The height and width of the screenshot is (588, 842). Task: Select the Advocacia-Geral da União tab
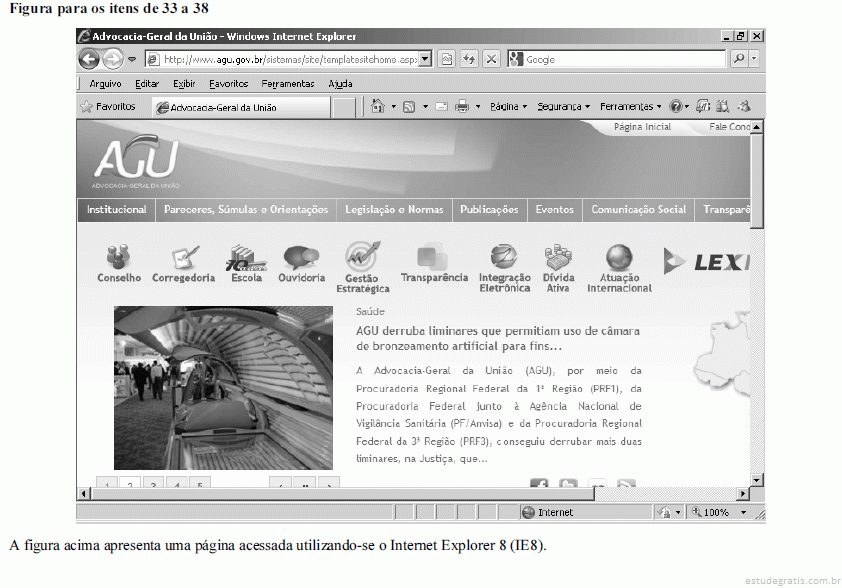241,107
